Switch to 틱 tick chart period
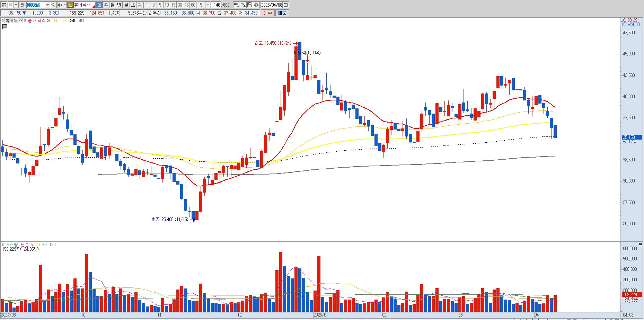 click(x=139, y=5)
